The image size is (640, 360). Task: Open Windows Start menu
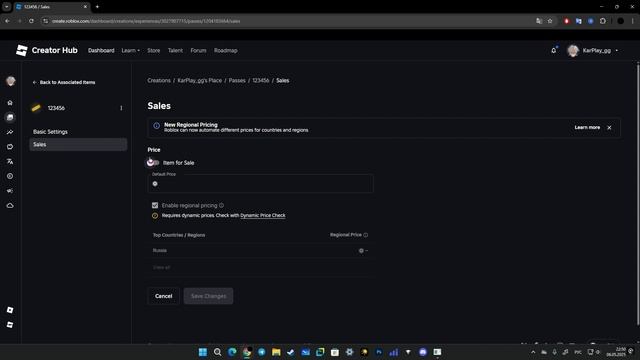tap(203, 352)
